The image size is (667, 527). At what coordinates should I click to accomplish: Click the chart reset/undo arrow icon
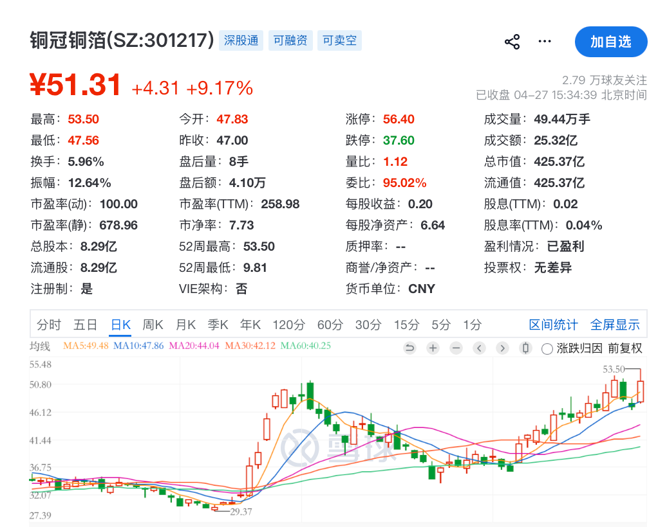point(409,348)
